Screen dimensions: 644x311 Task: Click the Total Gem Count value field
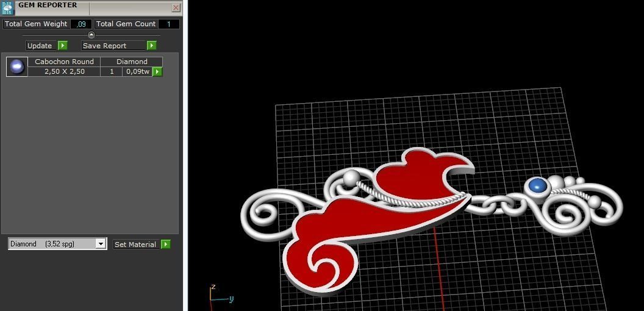(168, 24)
